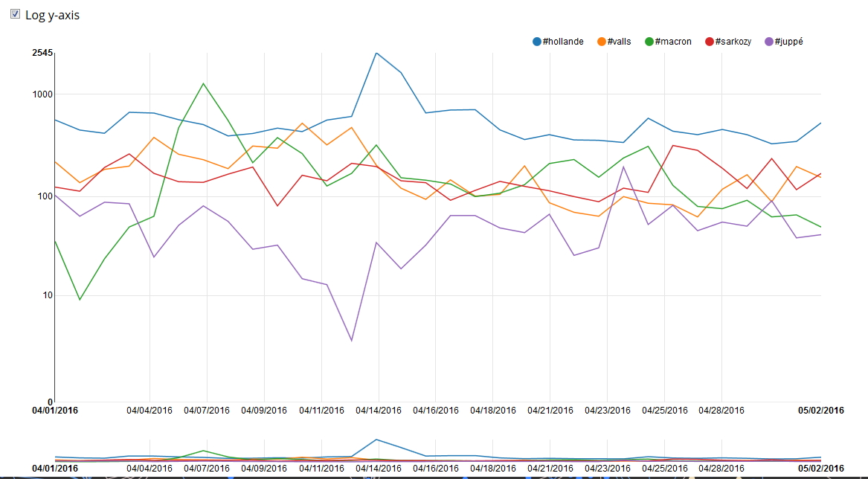Click main chart 04/16/2016 axis label

point(436,411)
